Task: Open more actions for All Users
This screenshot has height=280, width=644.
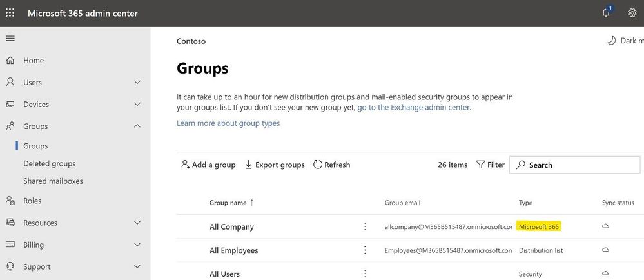Action: (365, 274)
